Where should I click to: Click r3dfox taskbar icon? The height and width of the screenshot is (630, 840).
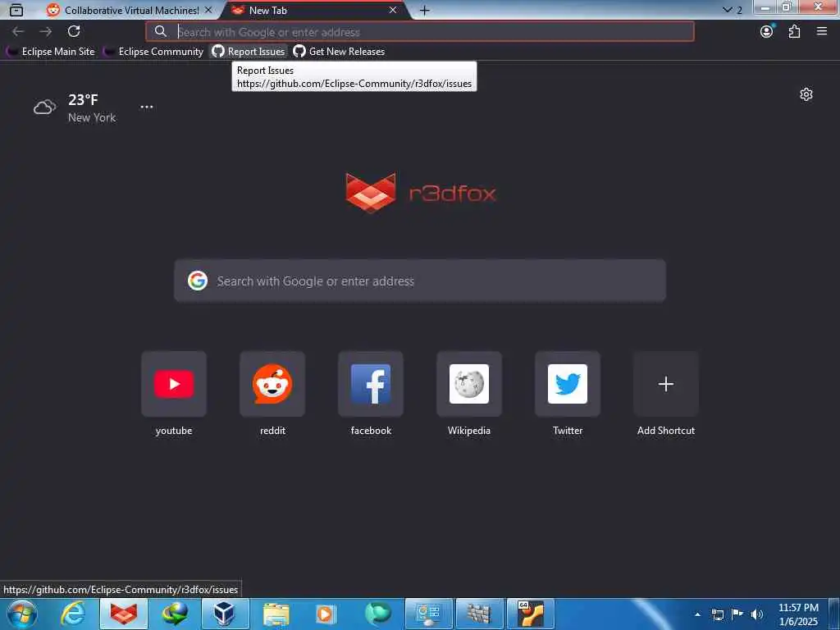(x=124, y=614)
